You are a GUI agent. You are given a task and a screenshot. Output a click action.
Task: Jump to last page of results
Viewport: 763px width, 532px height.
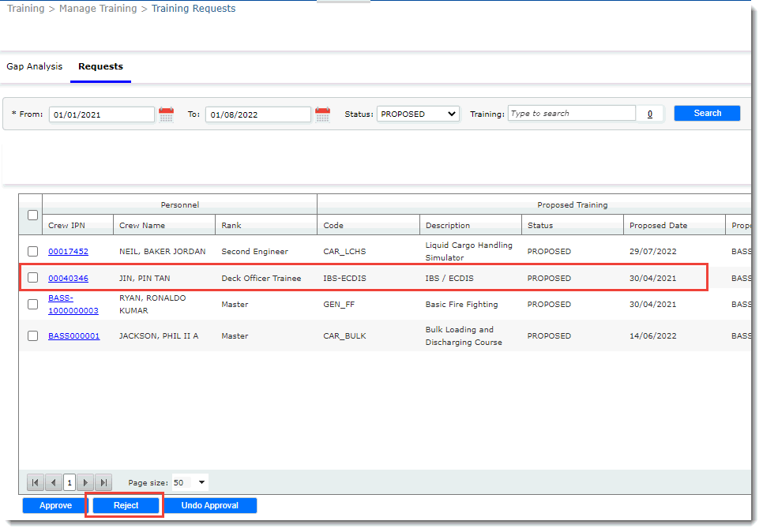pyautogui.click(x=103, y=482)
